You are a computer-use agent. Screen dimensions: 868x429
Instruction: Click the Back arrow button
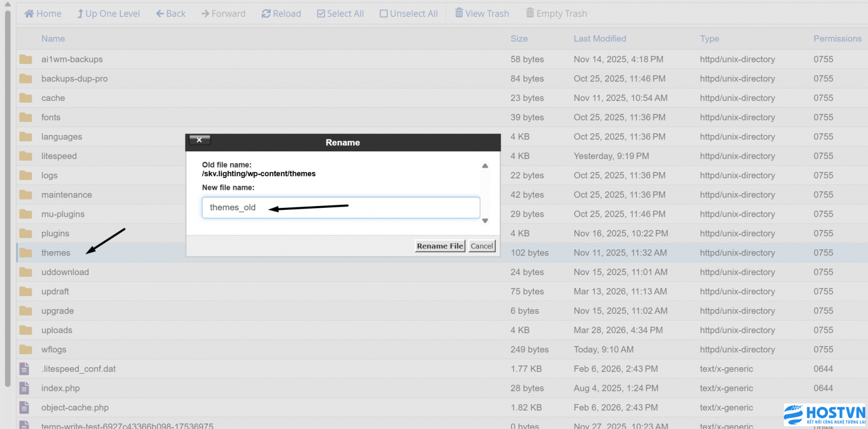(x=170, y=14)
